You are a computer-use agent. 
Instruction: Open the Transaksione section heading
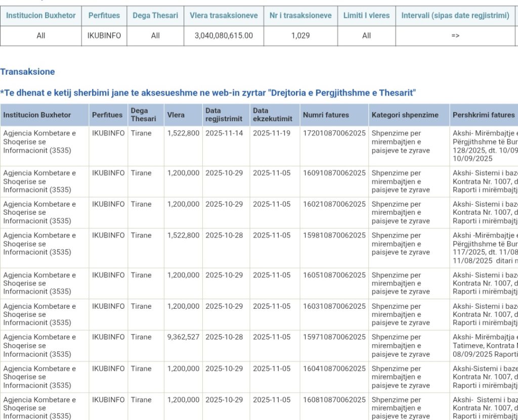coord(27,72)
